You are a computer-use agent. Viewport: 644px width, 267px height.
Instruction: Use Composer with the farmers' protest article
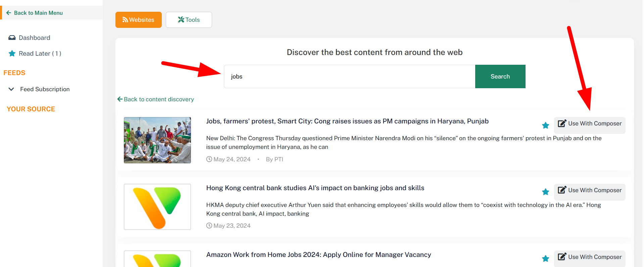(x=590, y=124)
